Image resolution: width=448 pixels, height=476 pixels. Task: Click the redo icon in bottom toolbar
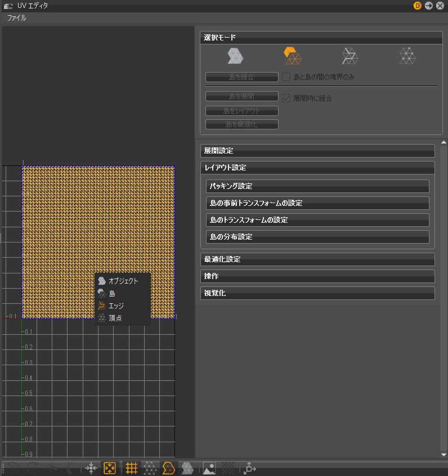(x=33, y=468)
